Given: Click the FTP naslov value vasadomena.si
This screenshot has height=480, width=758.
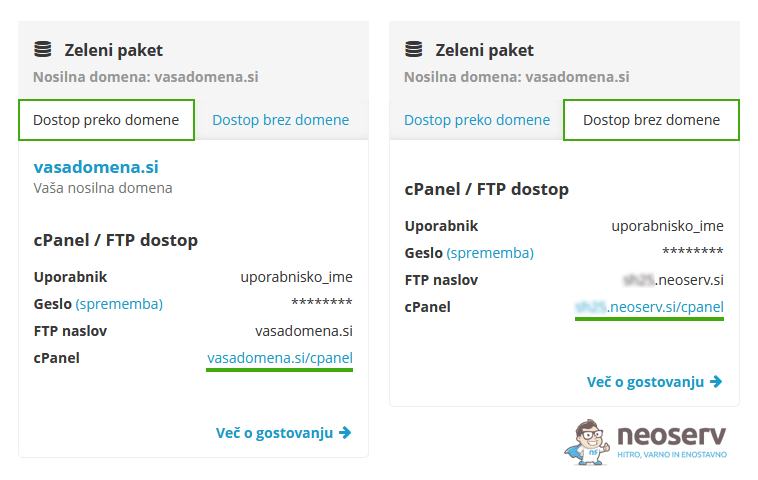Looking at the screenshot, I should [304, 330].
